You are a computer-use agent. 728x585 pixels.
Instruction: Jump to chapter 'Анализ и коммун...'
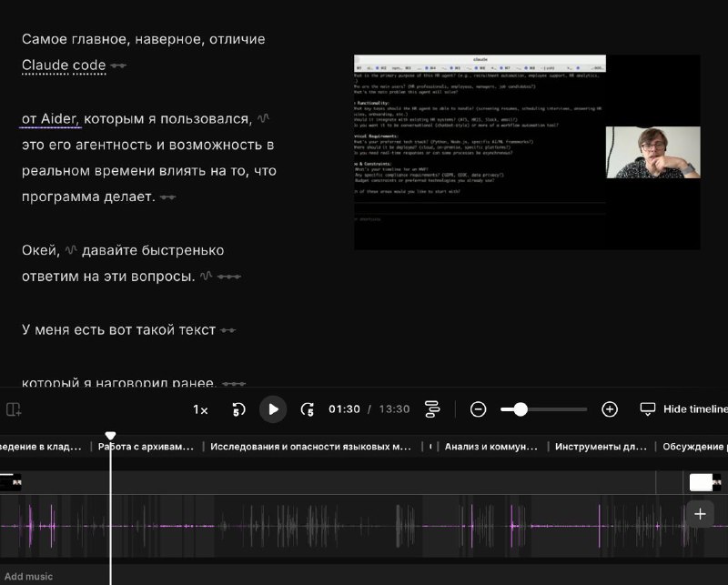click(490, 447)
